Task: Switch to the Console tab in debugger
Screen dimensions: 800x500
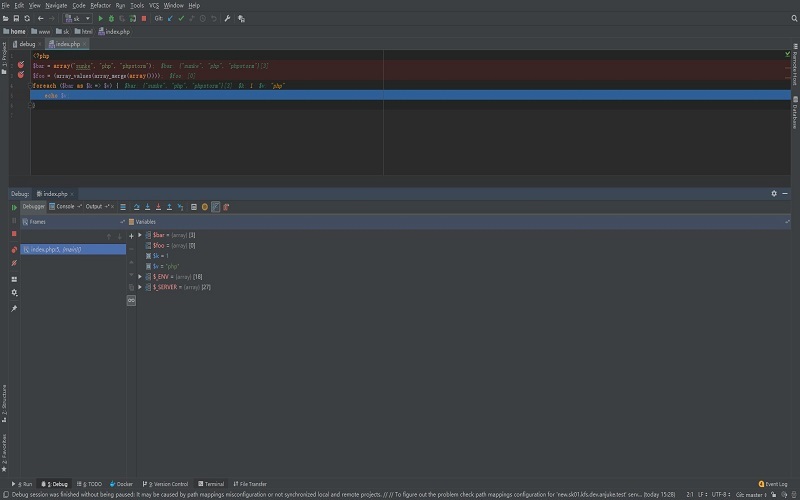Action: pos(65,207)
